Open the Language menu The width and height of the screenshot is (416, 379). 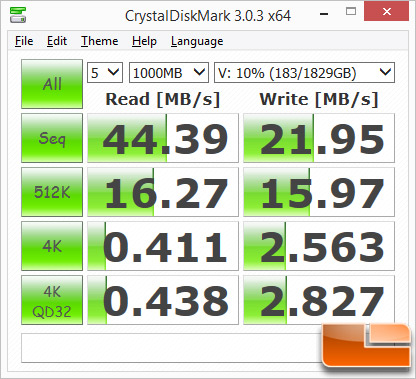[x=197, y=41]
